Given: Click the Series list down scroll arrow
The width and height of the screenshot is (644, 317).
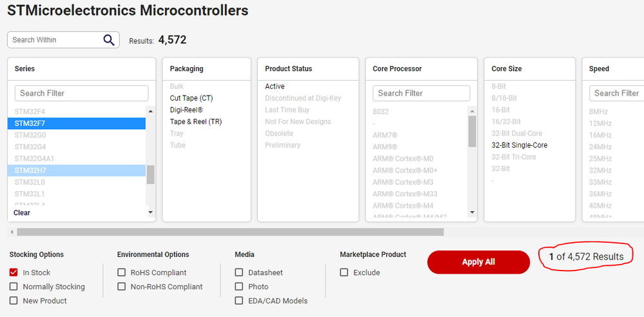Looking at the screenshot, I should 150,212.
